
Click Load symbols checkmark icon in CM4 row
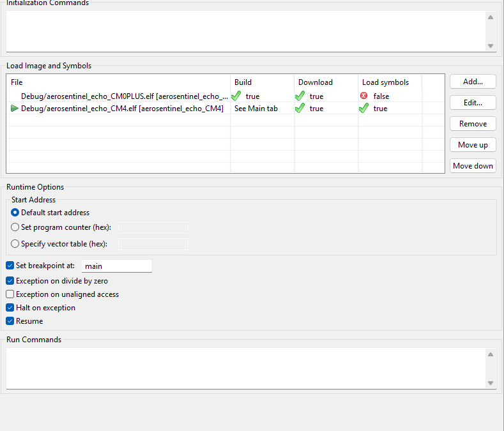[x=364, y=108]
